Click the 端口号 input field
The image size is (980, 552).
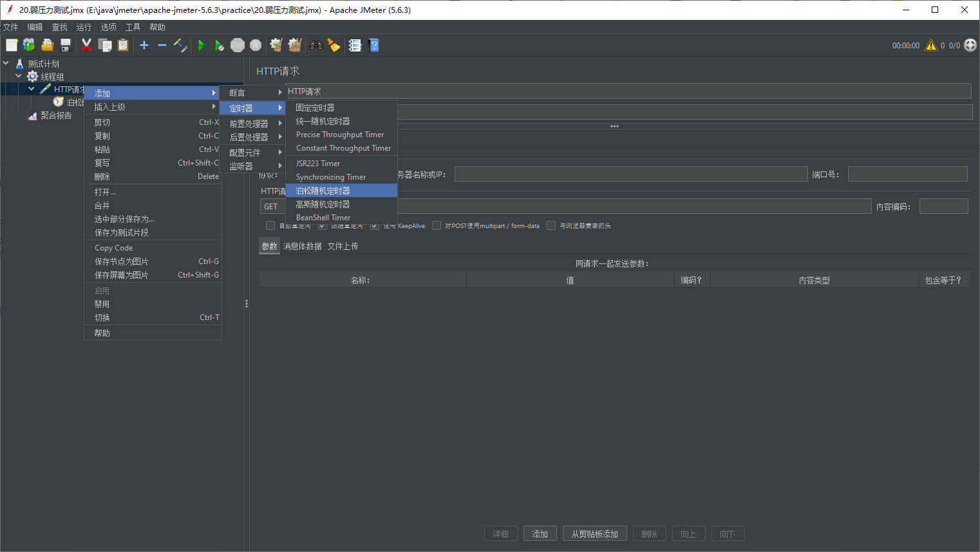coord(908,174)
